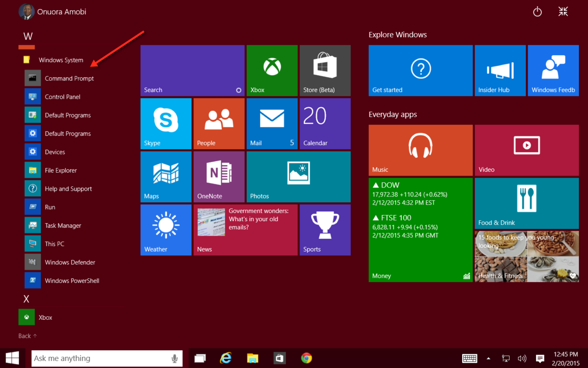Open the OneNote tile
This screenshot has height=368, width=588.
click(x=219, y=177)
